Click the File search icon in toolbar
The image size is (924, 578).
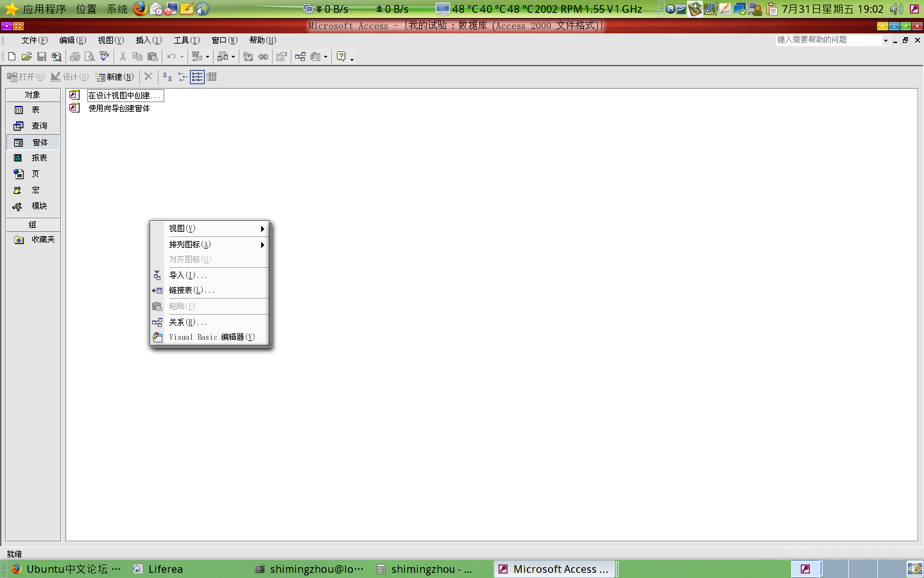pos(56,57)
